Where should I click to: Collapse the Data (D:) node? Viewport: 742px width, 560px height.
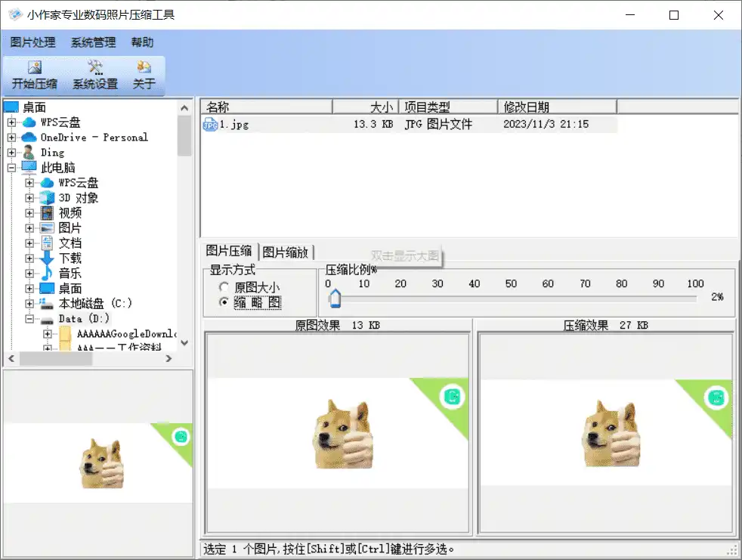(29, 319)
